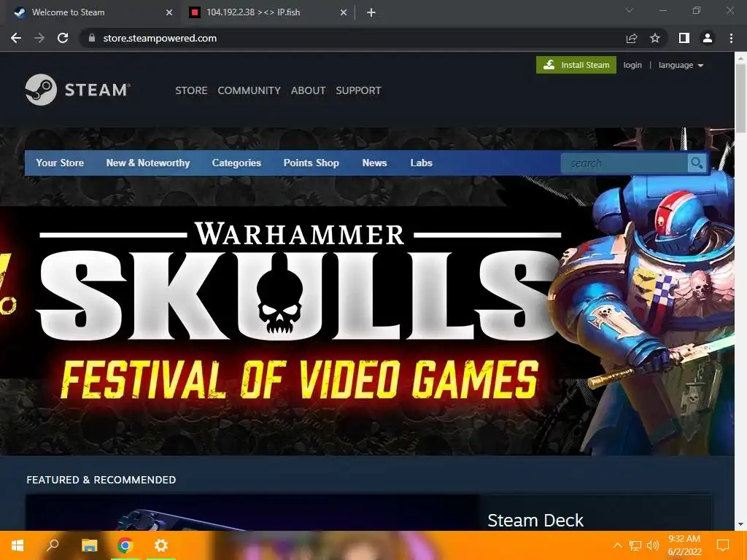Open the COMMUNITY menu in the header
This screenshot has width=747, height=560.
249,90
